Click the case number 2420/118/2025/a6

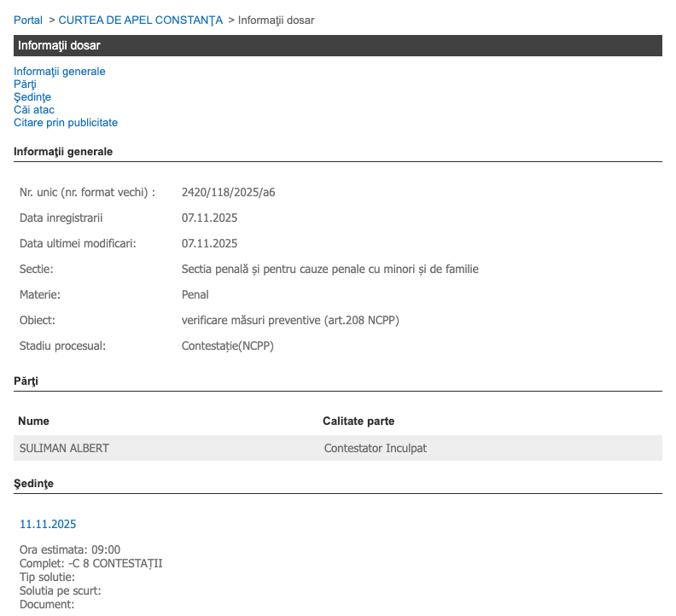[228, 192]
